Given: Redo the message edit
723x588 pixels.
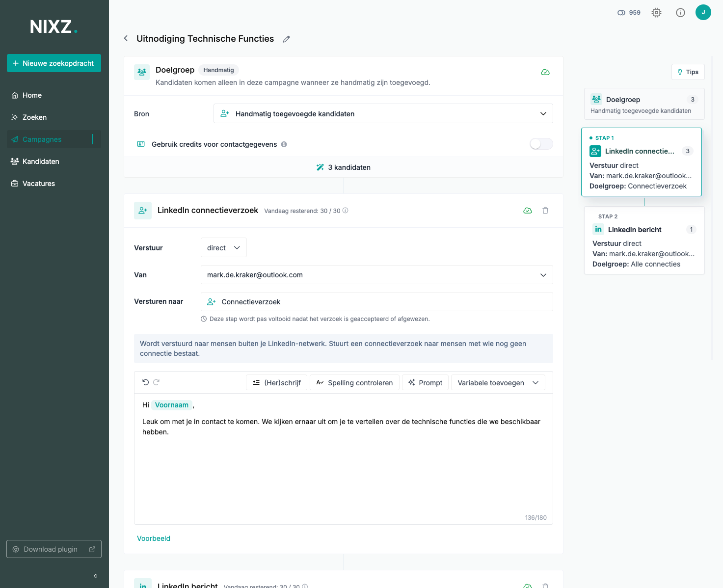Looking at the screenshot, I should click(x=157, y=382).
